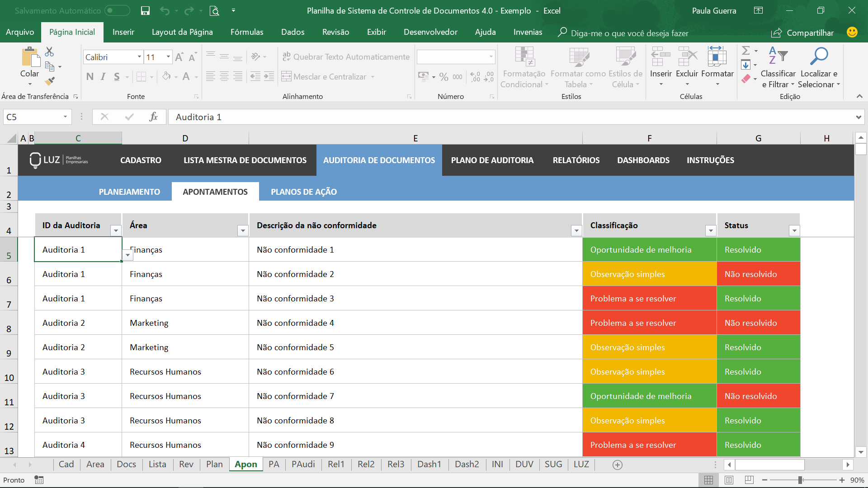This screenshot has height=488, width=868.
Task: Click the Copy icon in clipboard group
Action: coord(50,66)
